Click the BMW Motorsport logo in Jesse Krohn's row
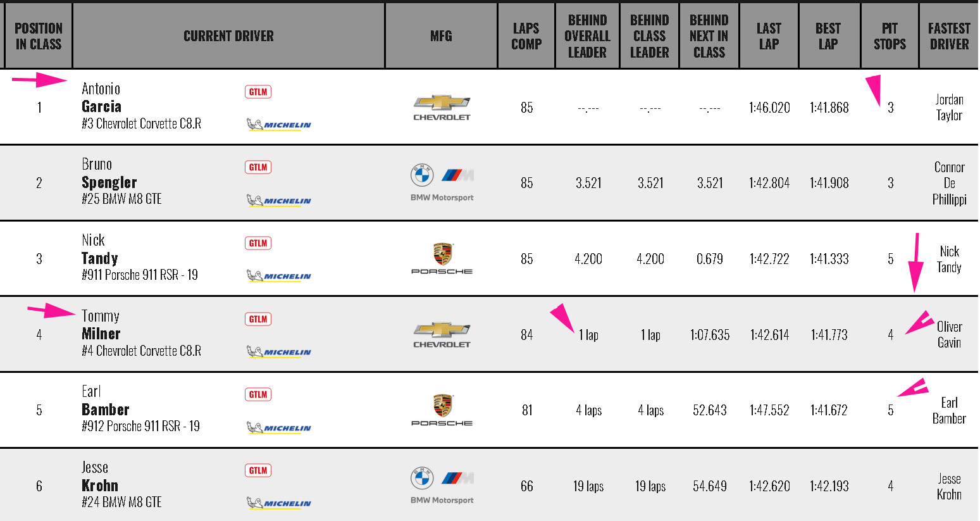Viewport: 980px width, 521px height. [442, 486]
